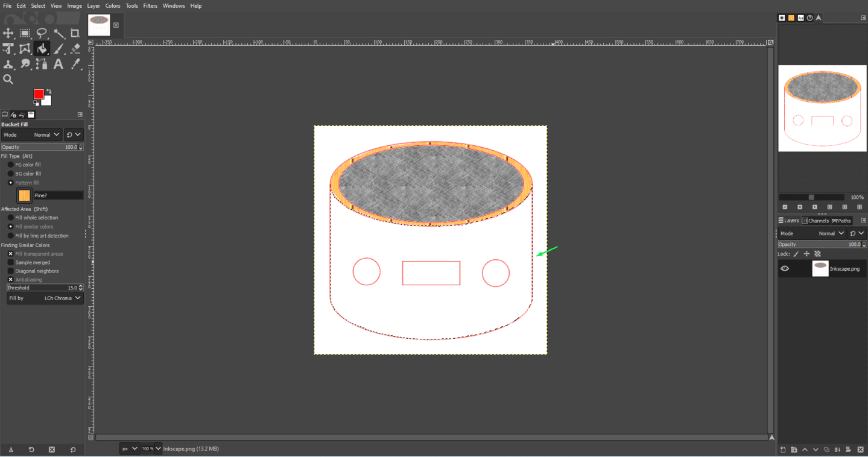
Task: Select the Unified Transform tool
Action: tap(8, 49)
